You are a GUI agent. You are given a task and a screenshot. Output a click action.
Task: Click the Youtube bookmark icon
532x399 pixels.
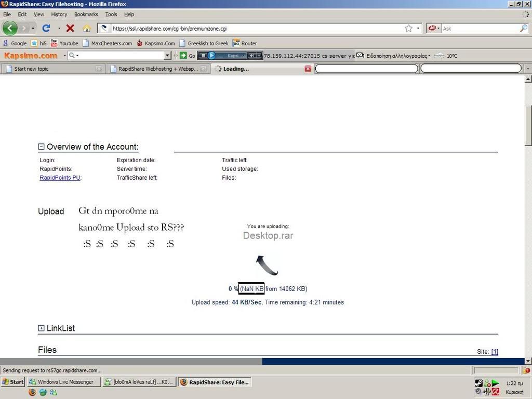pyautogui.click(x=54, y=43)
